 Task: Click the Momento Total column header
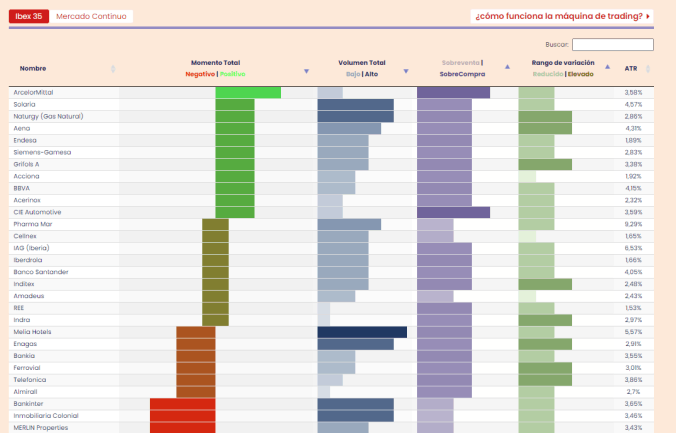point(216,63)
